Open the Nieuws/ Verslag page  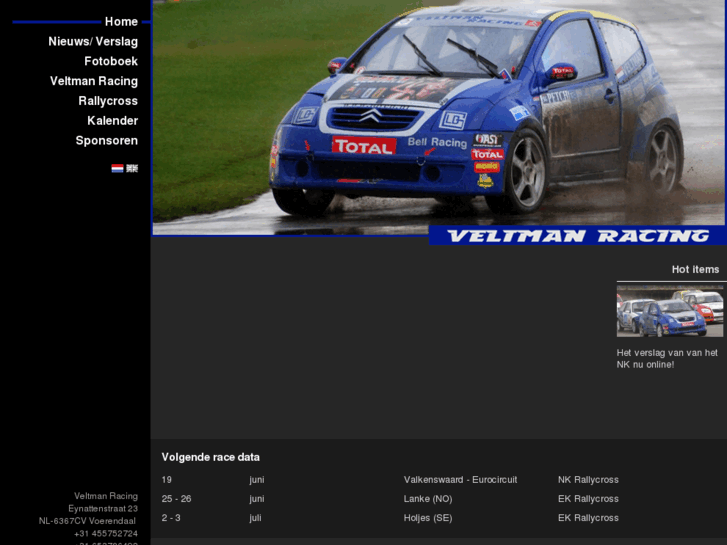tap(93, 42)
